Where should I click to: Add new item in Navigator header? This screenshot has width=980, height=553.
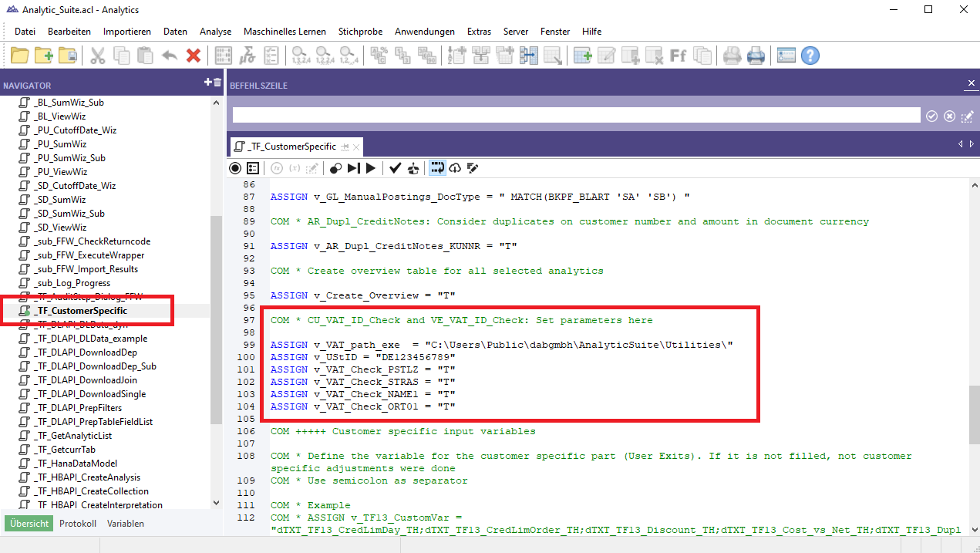(x=207, y=83)
